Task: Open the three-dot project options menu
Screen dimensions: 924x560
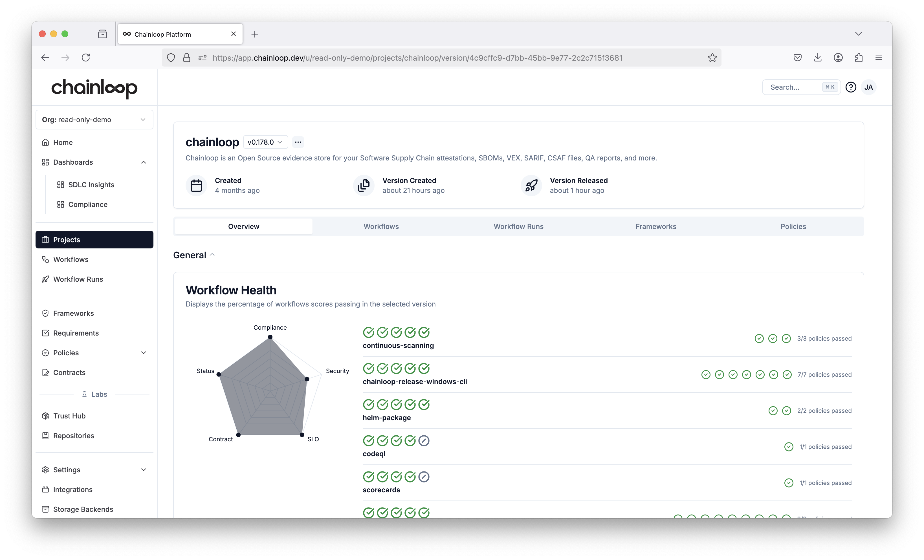Action: [298, 142]
